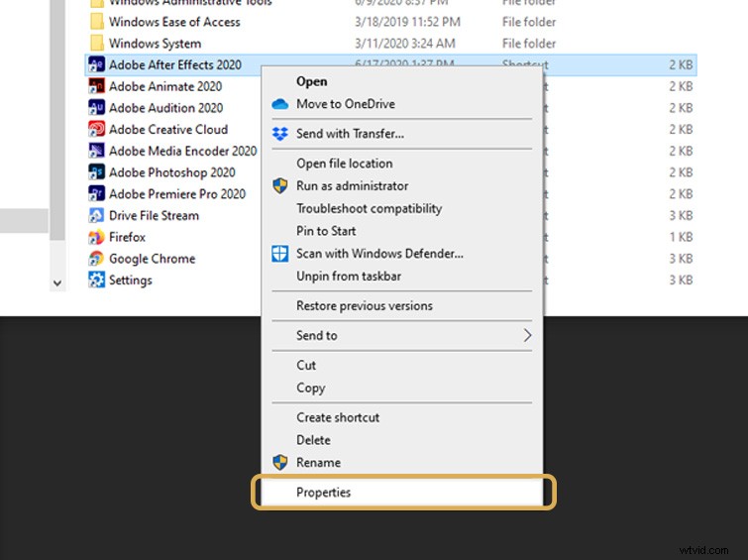Click the Adobe Photoshop 2020 icon
Viewport: 748px width, 560px height.
96,171
